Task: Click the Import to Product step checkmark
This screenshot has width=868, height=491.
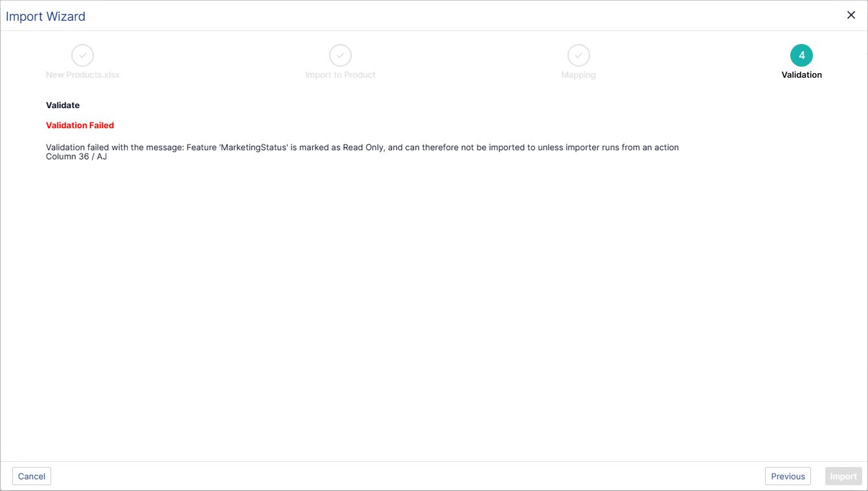Action: click(340, 56)
